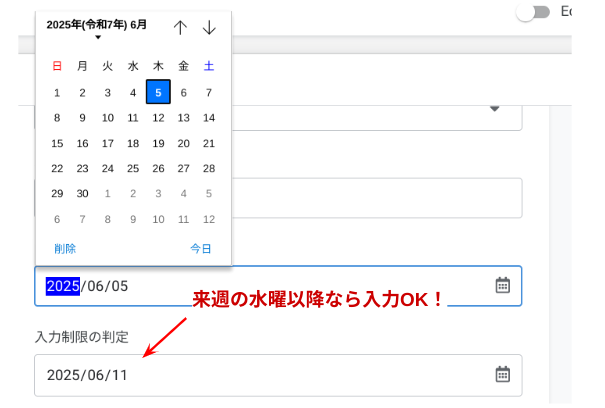Select June 3 in the calendar

pos(108,93)
